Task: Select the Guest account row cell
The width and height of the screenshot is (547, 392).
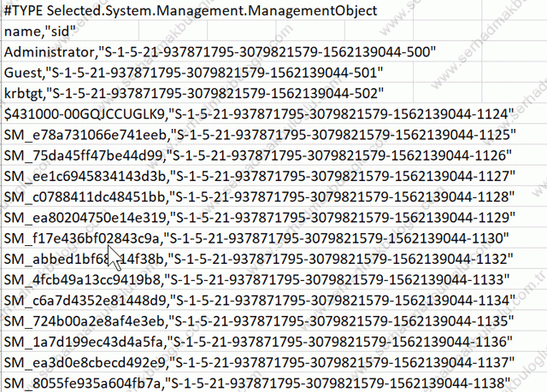Action: click(x=194, y=73)
